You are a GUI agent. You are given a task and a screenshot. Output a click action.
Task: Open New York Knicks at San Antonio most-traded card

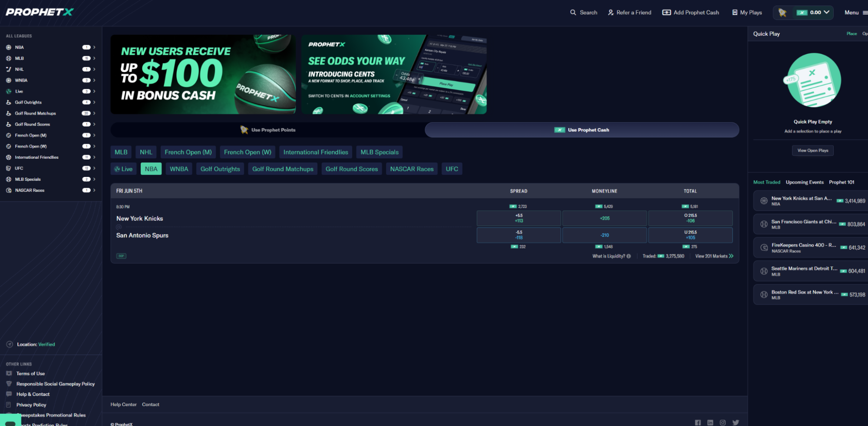[810, 201]
